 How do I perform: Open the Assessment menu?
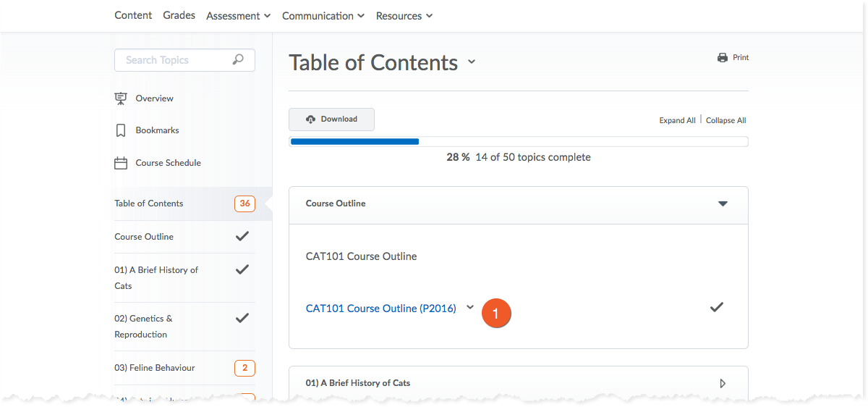tap(238, 16)
